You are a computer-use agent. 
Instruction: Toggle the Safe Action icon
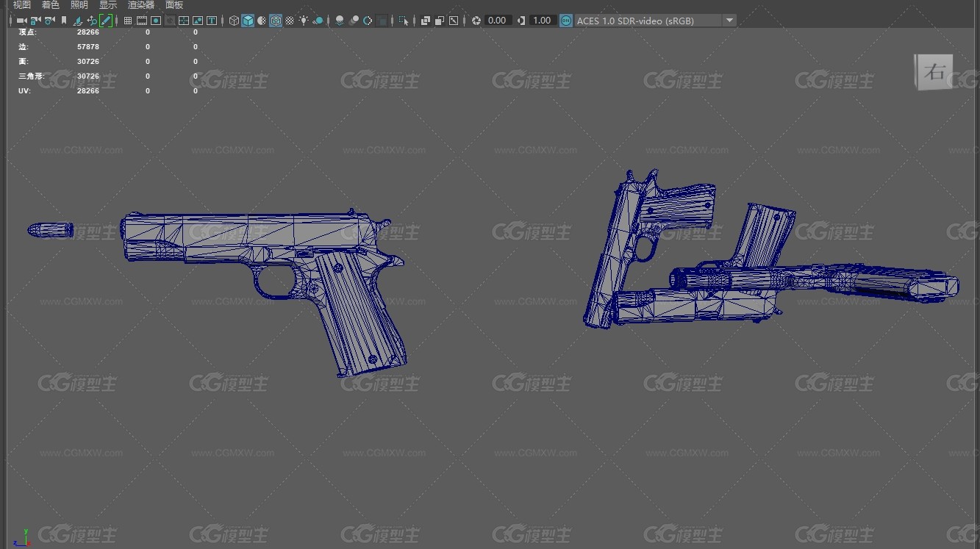198,21
